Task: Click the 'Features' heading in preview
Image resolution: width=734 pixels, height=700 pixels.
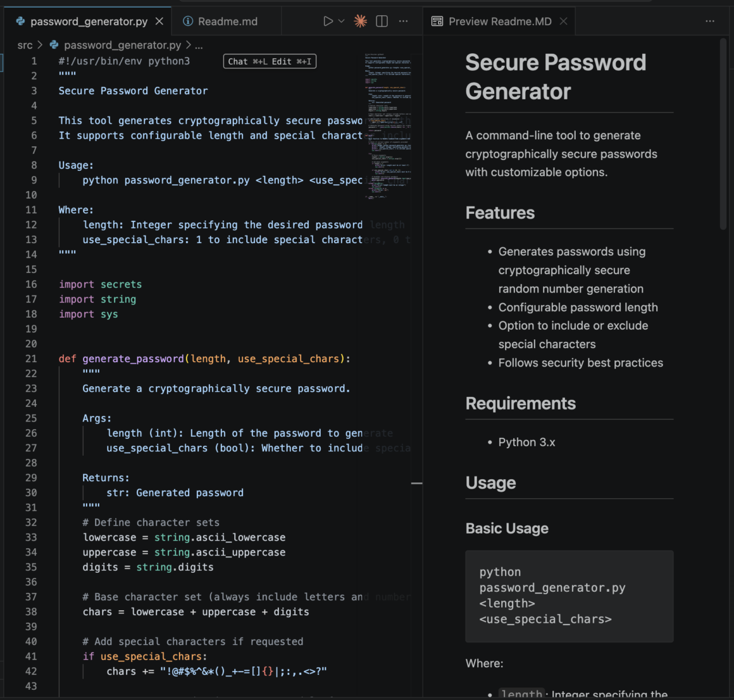Action: tap(500, 213)
